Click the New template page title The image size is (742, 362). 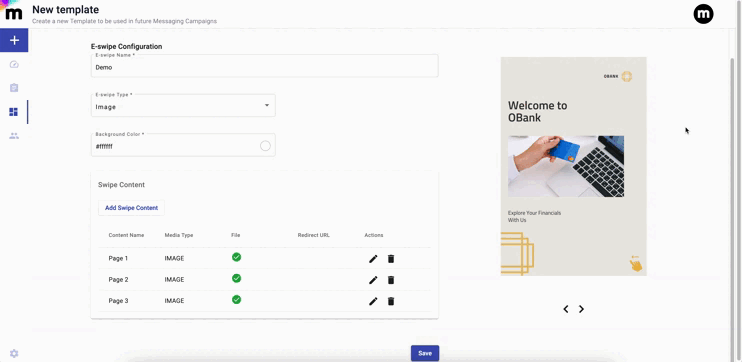point(65,9)
